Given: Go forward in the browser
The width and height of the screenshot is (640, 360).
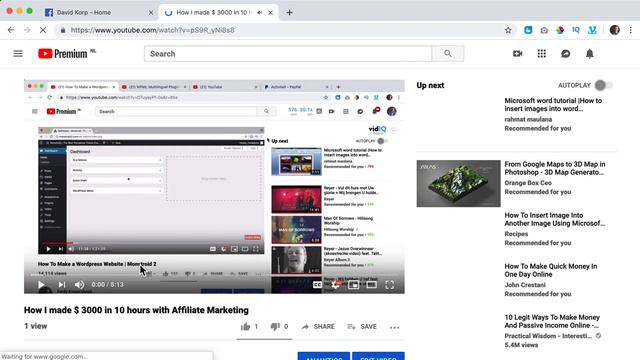Looking at the screenshot, I should 27,30.
